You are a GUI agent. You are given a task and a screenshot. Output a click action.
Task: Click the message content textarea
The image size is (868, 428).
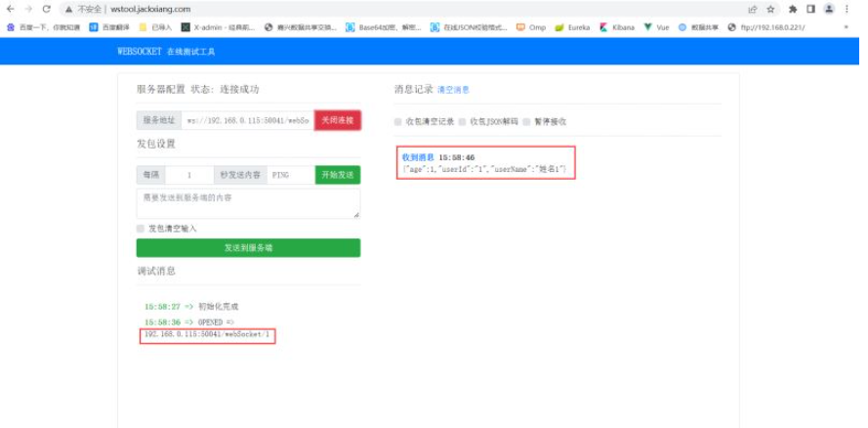248,203
